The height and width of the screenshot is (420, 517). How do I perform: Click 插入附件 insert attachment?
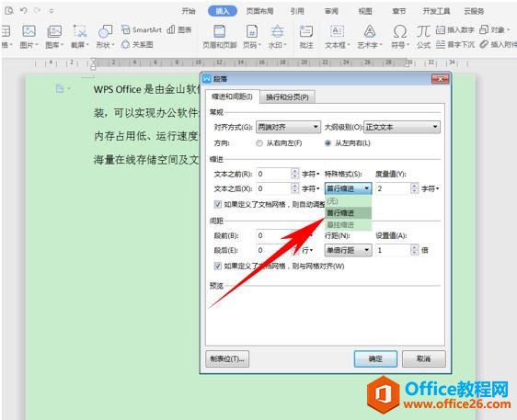(499, 44)
